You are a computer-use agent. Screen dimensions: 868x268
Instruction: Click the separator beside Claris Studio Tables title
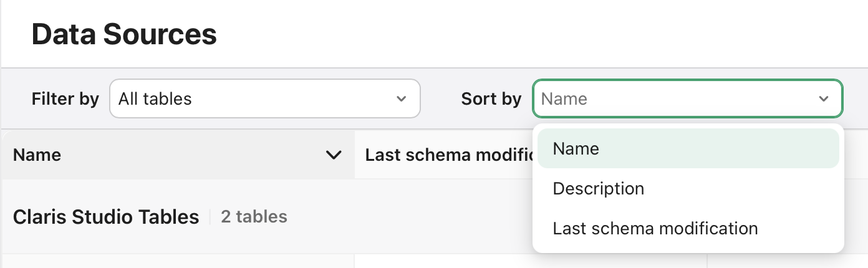(x=210, y=217)
